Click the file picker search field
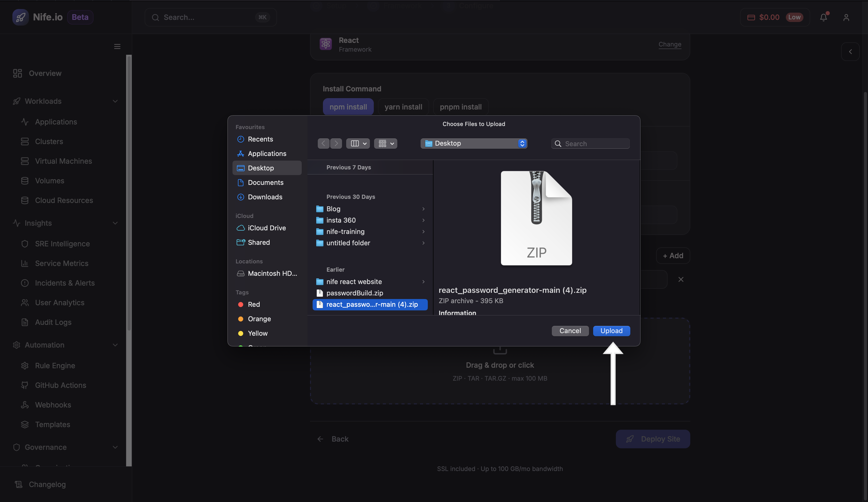The image size is (868, 502). (x=590, y=143)
